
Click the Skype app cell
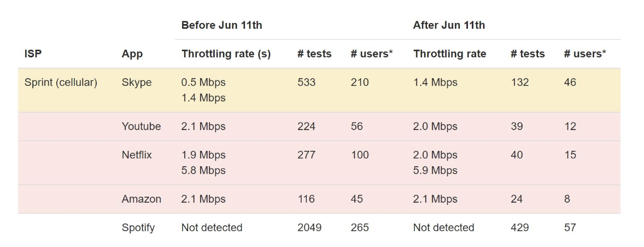[137, 83]
